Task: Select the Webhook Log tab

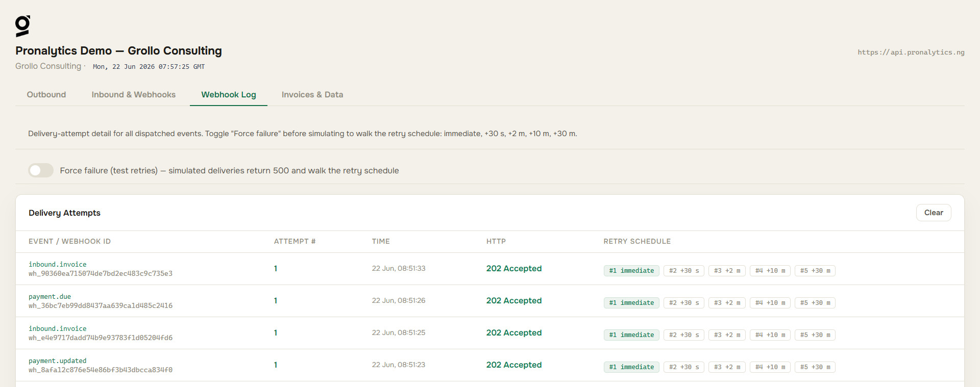Action: [229, 94]
